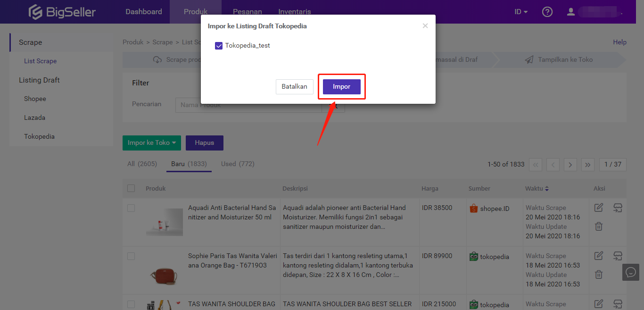The image size is (644, 310).
Task: Expand the Impor ke Toko dropdown
Action: 152,143
